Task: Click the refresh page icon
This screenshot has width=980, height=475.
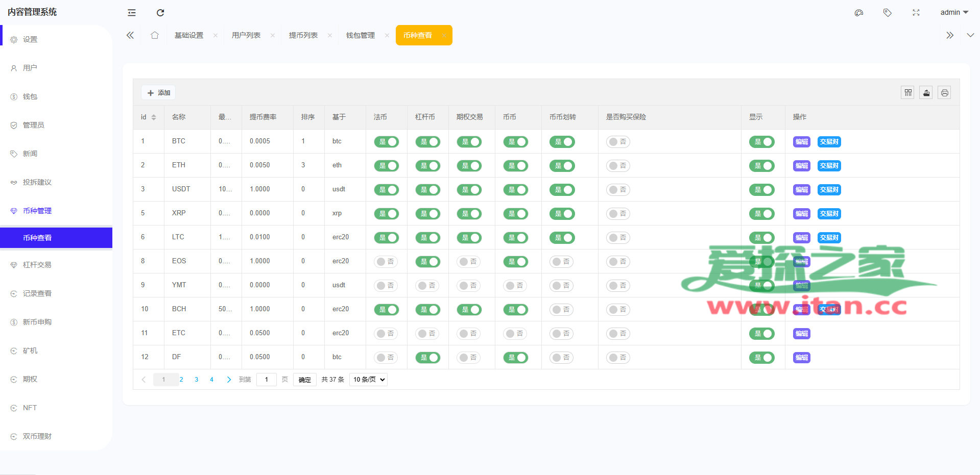Action: [160, 13]
